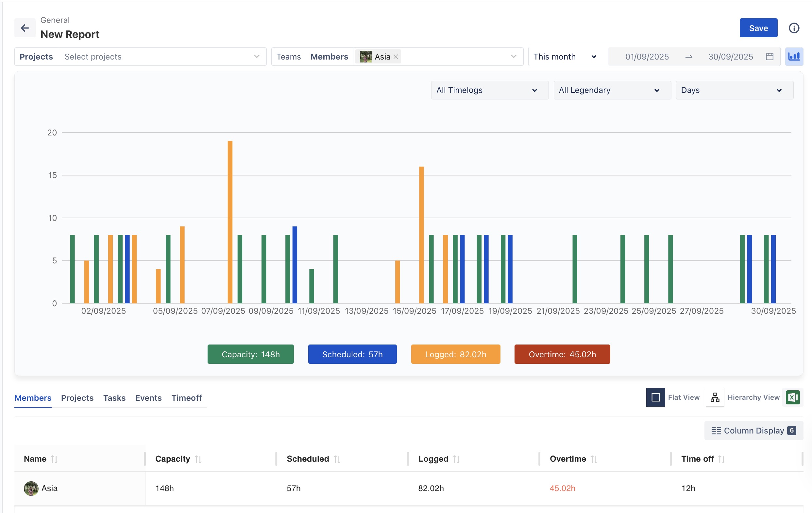The image size is (812, 513).
Task: Sort the table by the Overtime column
Action: 594,459
